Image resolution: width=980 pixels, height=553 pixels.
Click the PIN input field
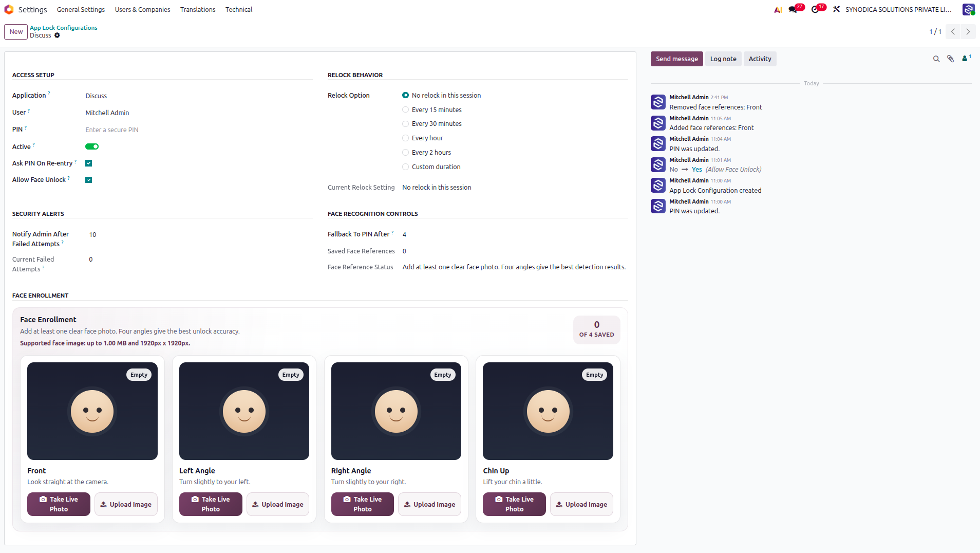point(199,130)
